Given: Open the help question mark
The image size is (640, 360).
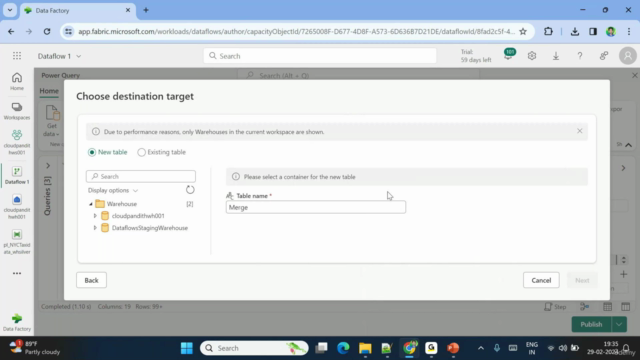Looking at the screenshot, I should tap(580, 56).
